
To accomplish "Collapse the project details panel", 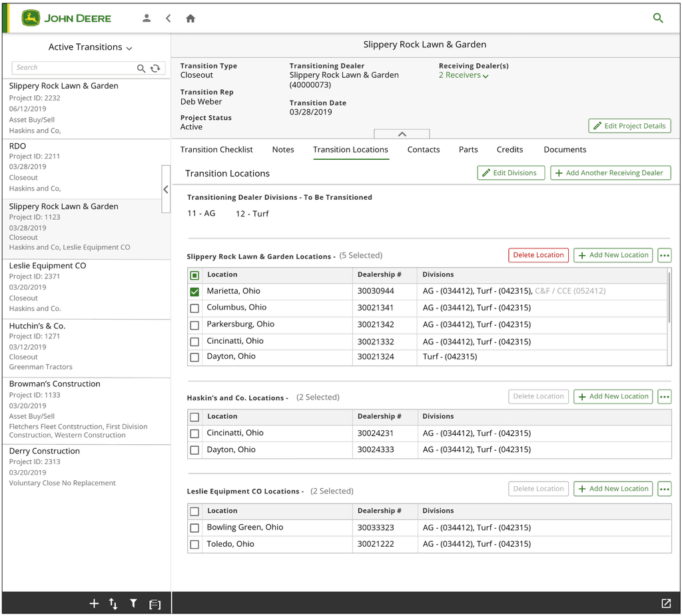I will click(x=402, y=134).
